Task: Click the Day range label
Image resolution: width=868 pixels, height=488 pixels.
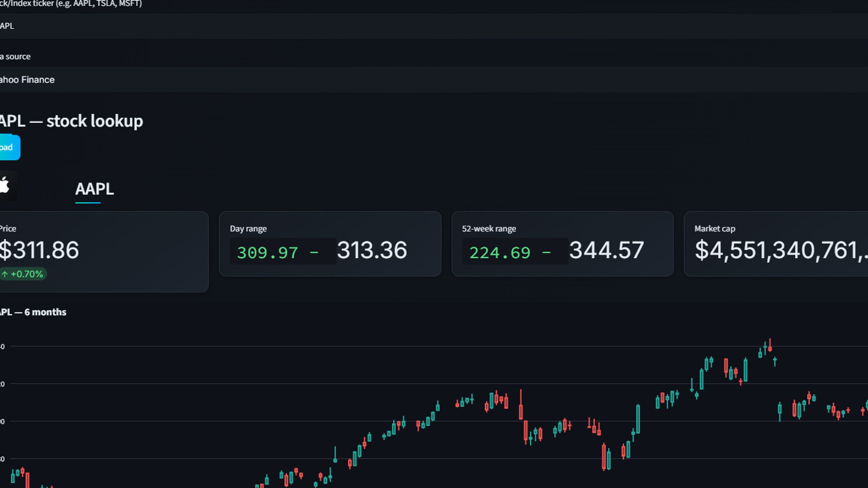Action: pos(248,229)
